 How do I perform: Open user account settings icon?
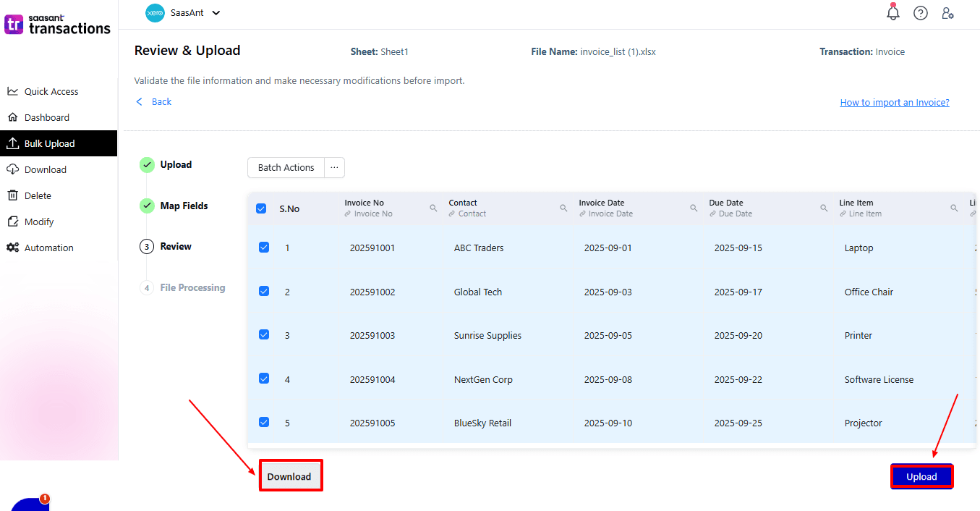[947, 13]
